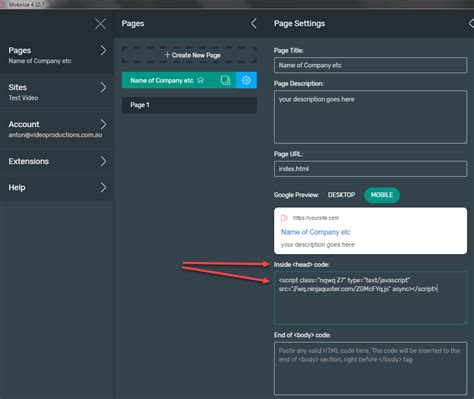Open the Pages menu item
Image resolution: width=474 pixels, height=399 pixels.
[57, 55]
